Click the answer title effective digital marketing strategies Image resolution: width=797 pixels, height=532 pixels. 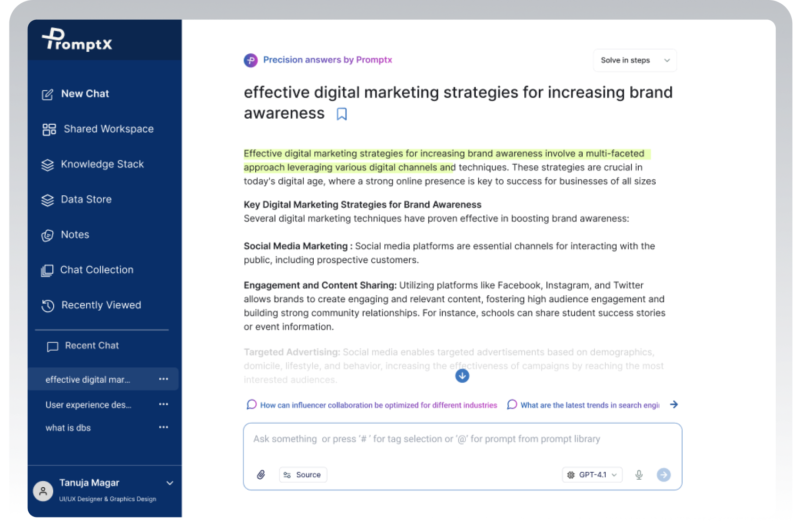[458, 103]
